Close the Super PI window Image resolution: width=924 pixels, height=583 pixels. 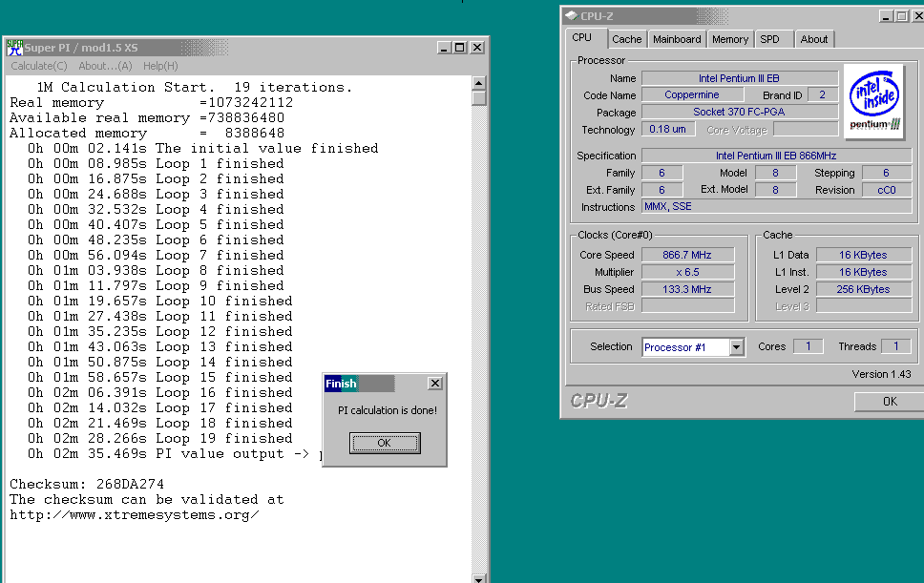coord(477,48)
